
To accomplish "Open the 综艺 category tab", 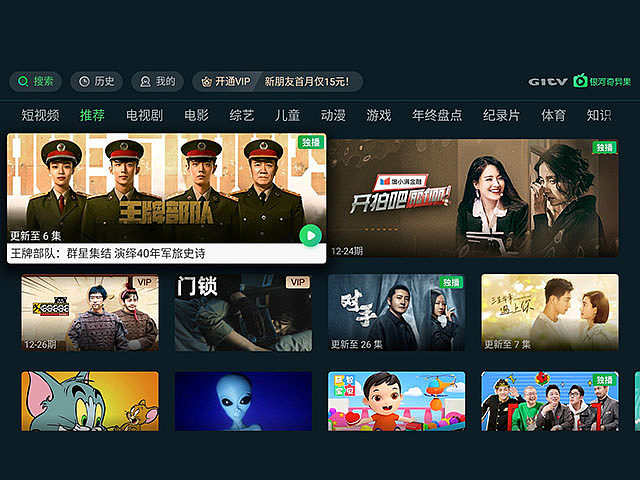I will (x=242, y=115).
